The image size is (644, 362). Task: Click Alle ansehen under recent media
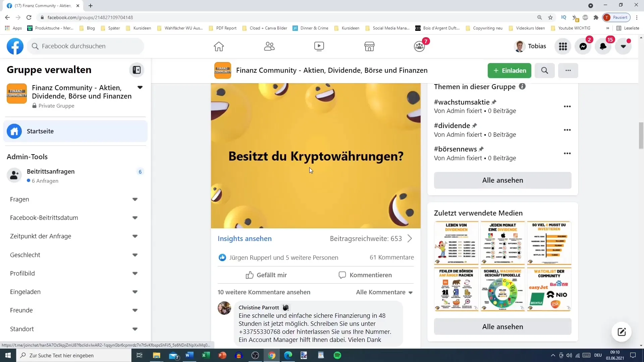point(502,327)
